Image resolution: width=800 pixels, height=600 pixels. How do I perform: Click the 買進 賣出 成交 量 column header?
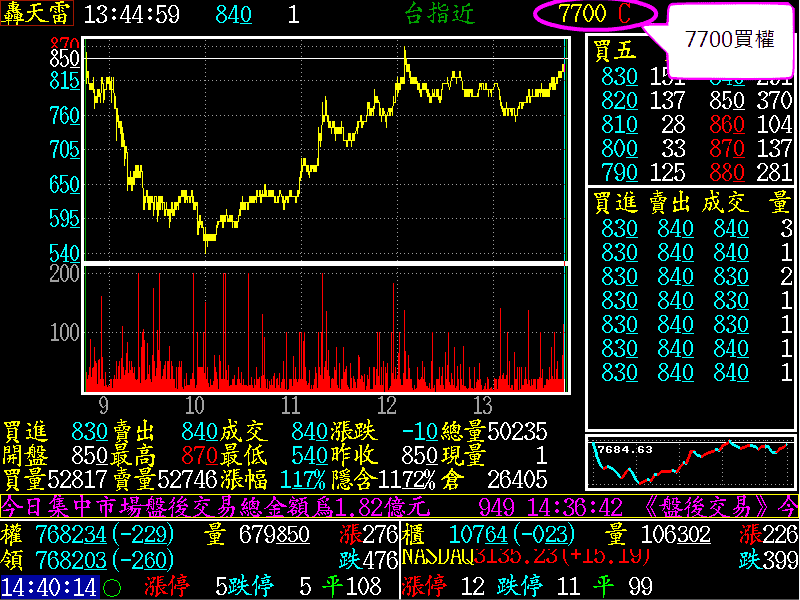tap(691, 203)
